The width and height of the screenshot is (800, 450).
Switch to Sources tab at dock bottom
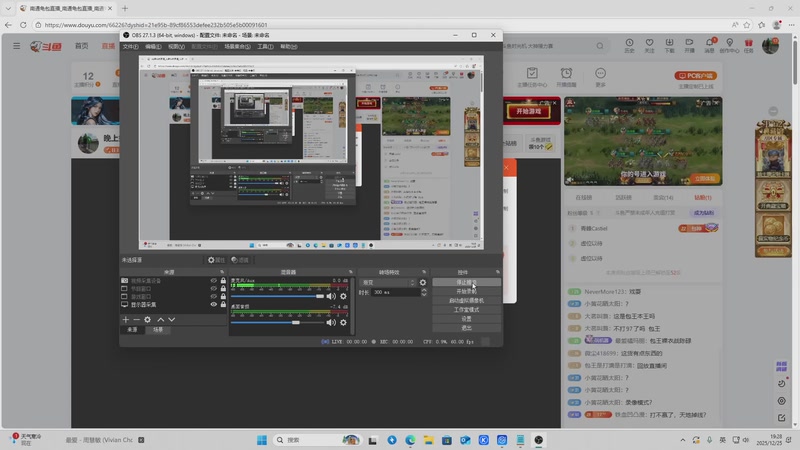tap(132, 330)
